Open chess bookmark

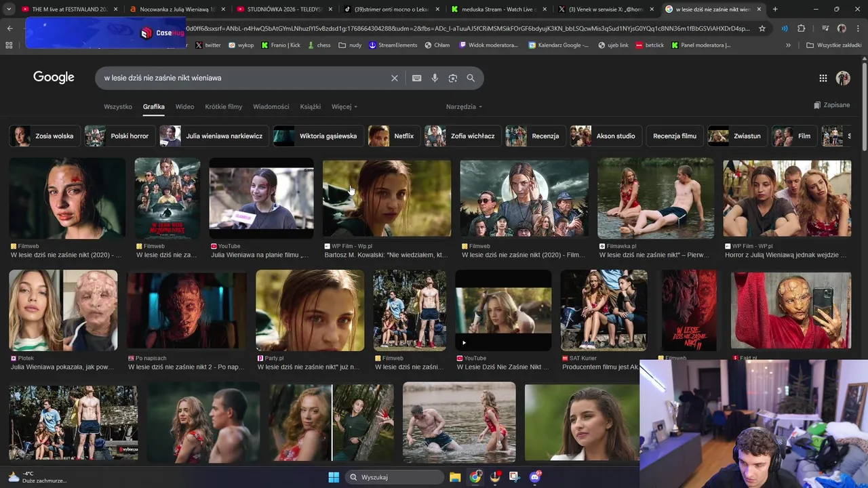click(x=319, y=45)
